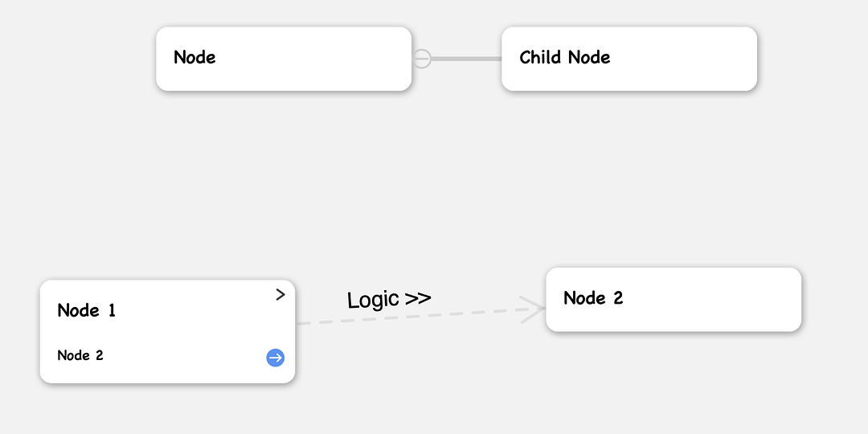Click the double chevrons after Logic
Screen dimensions: 868x434
click(x=418, y=298)
